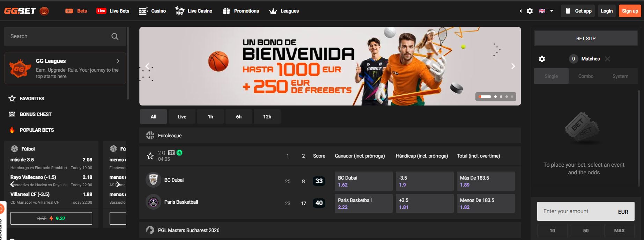Open bet slip settings gear

point(542,59)
